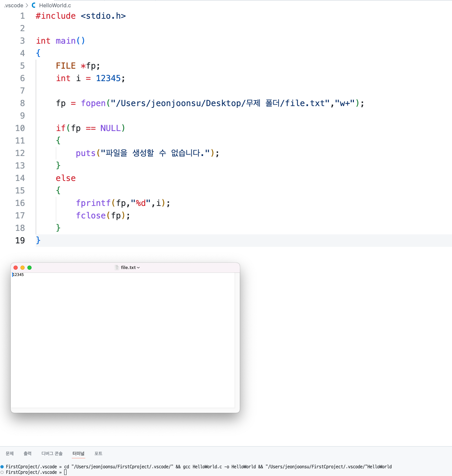452x476 pixels.
Task: Click the fclose(fp) statement
Action: pos(103,216)
